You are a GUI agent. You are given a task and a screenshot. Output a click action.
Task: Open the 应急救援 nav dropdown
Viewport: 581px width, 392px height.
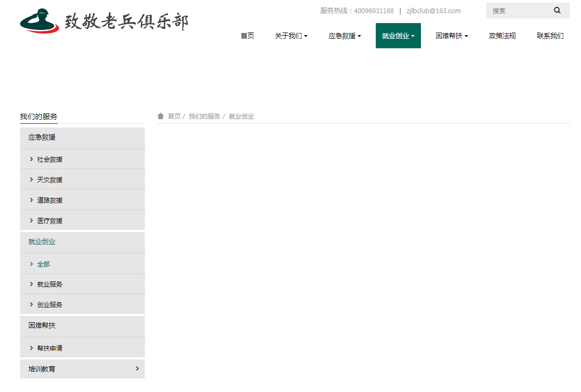(x=344, y=36)
